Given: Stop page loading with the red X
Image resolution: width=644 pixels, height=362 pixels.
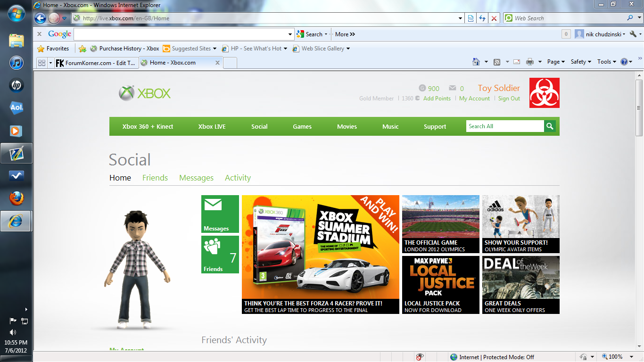Looking at the screenshot, I should point(494,18).
